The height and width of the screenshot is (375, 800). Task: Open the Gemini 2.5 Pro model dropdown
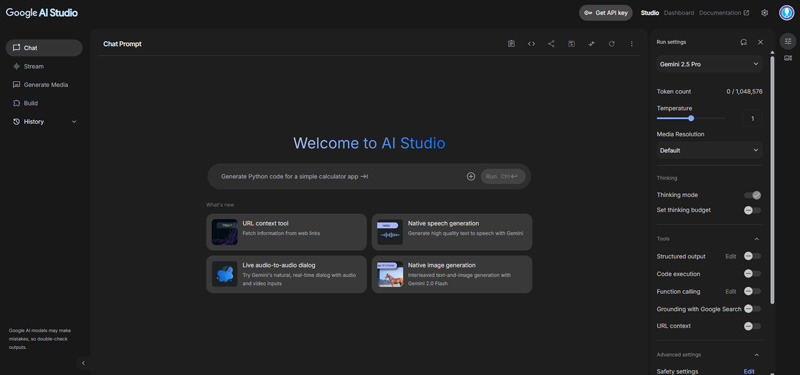click(x=709, y=64)
